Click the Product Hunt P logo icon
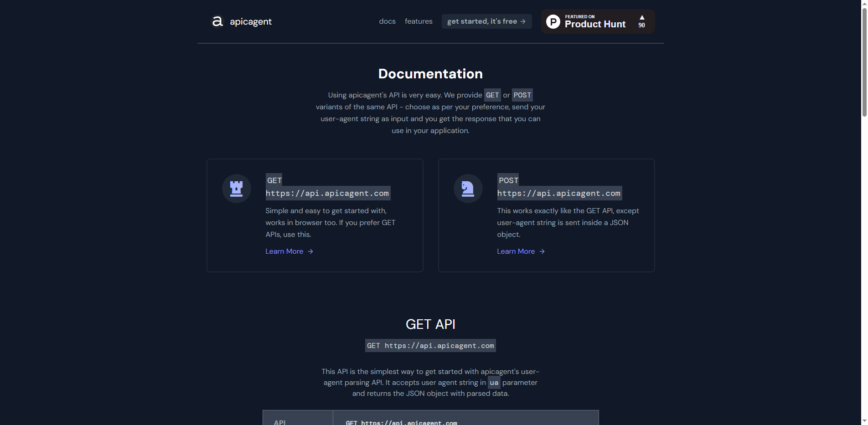868x425 pixels. 553,21
